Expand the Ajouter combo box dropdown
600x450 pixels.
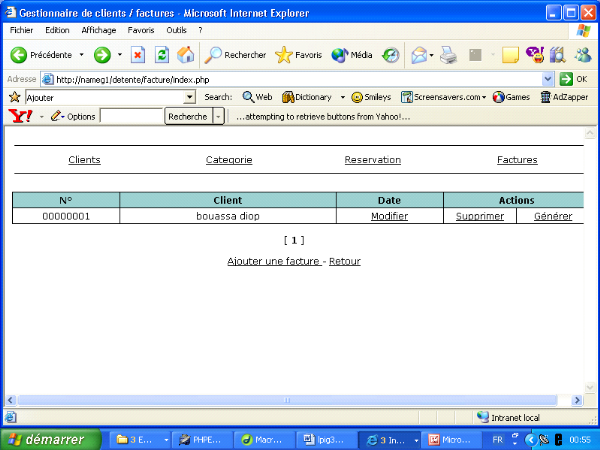(x=190, y=97)
